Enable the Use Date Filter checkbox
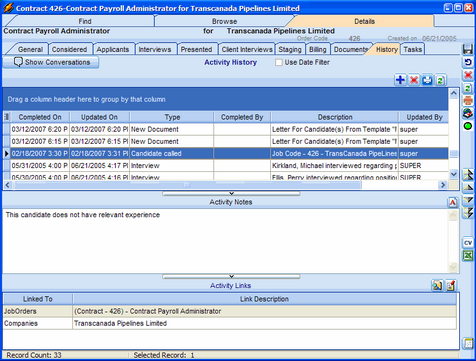This screenshot has height=361, width=476. coord(279,62)
